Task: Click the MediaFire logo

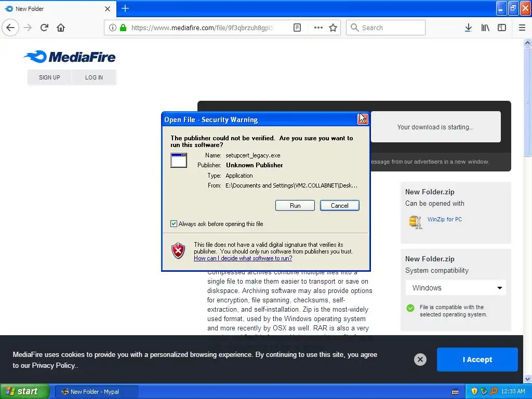Action: [x=70, y=57]
